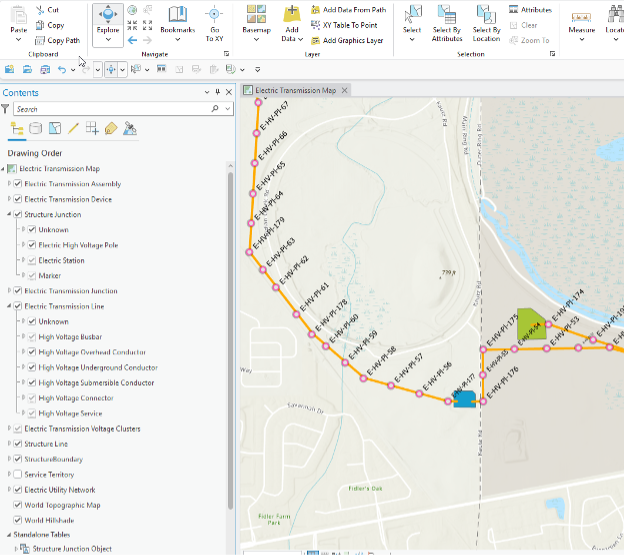Toggle World Topographic Map visibility
The height and width of the screenshot is (556, 624).
[x=18, y=505]
